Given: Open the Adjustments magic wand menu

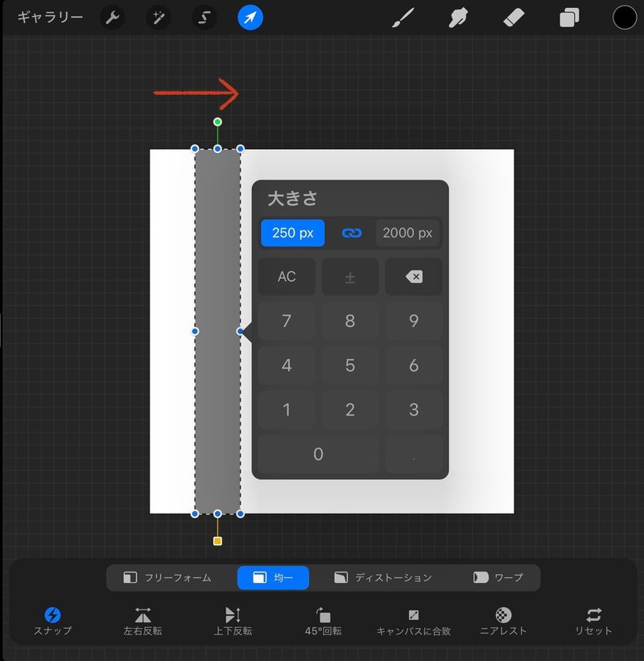Looking at the screenshot, I should coord(159,18).
